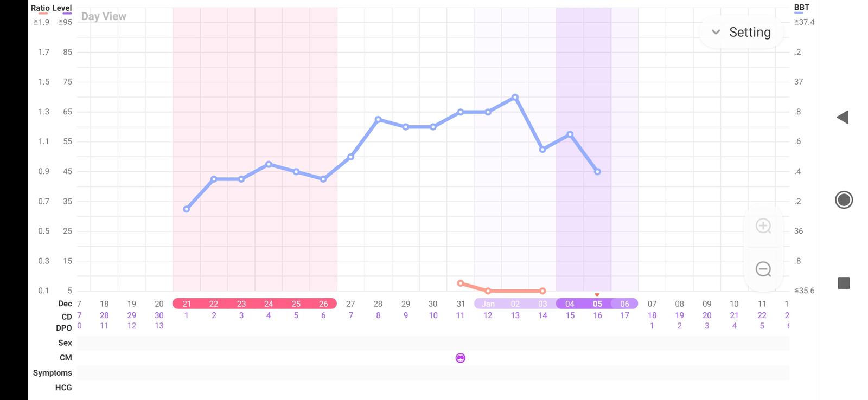868x400 pixels.
Task: Select date 05 in the date row
Action: (597, 304)
